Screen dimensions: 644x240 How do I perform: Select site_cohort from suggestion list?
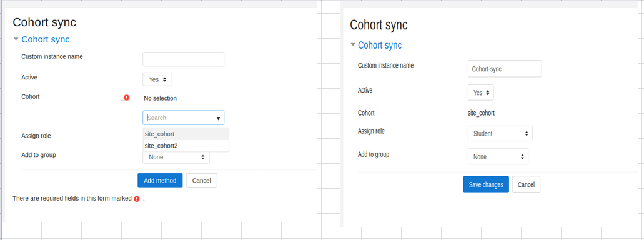pyautogui.click(x=186, y=134)
